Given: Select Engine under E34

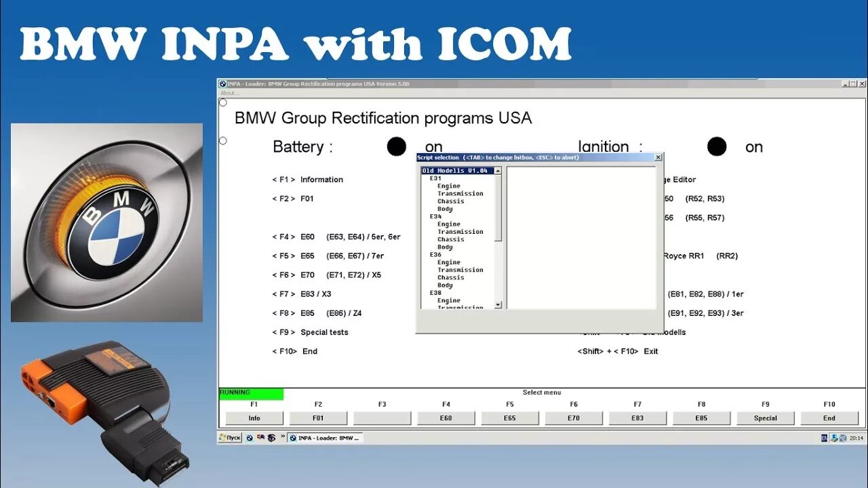Looking at the screenshot, I should pyautogui.click(x=449, y=224).
